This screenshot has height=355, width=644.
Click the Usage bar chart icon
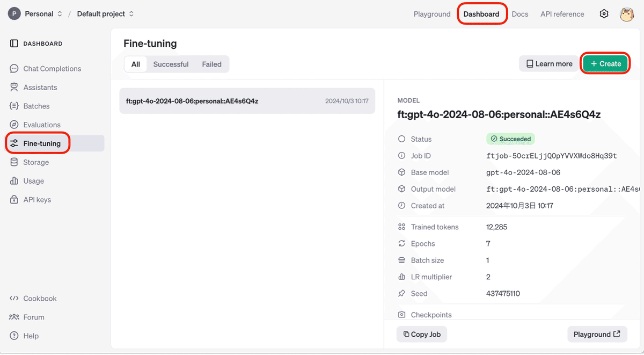[14, 181]
